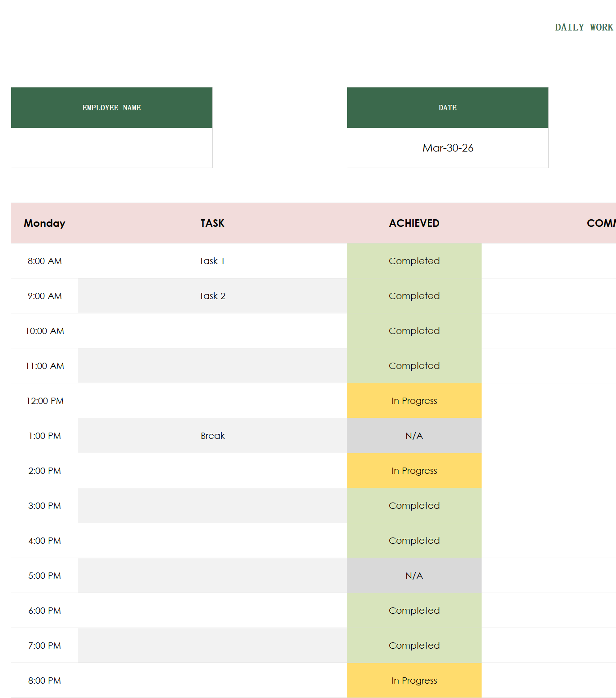Click the DAILY WORK title text
This screenshot has height=698, width=616.
[x=584, y=27]
